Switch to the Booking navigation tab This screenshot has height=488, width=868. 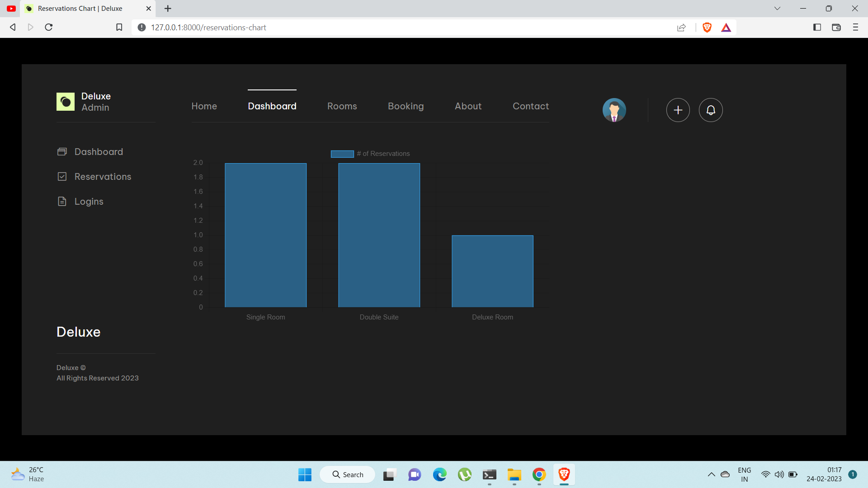click(x=406, y=106)
